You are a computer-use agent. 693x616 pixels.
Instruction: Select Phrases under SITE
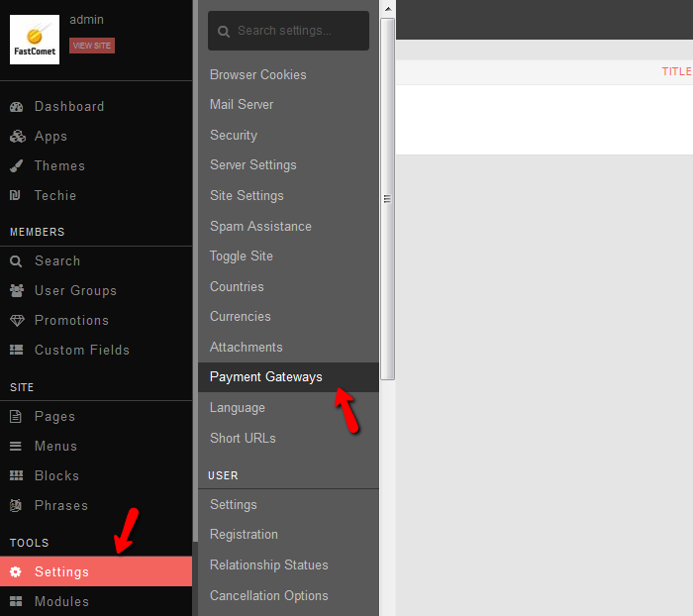[96, 505]
